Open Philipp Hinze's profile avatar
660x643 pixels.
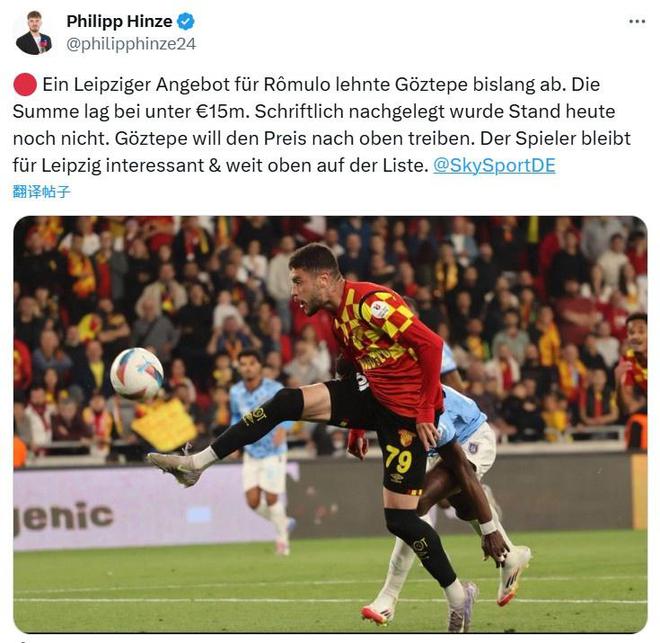[34, 33]
